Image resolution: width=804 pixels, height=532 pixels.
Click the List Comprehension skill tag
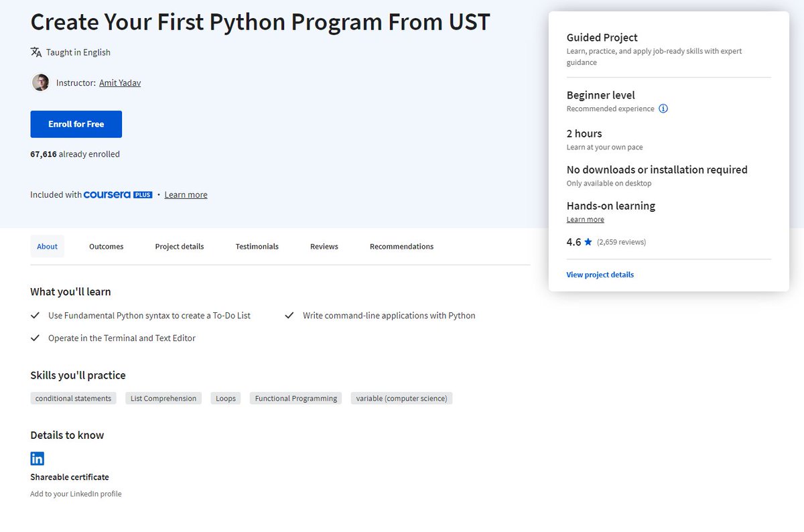(163, 398)
